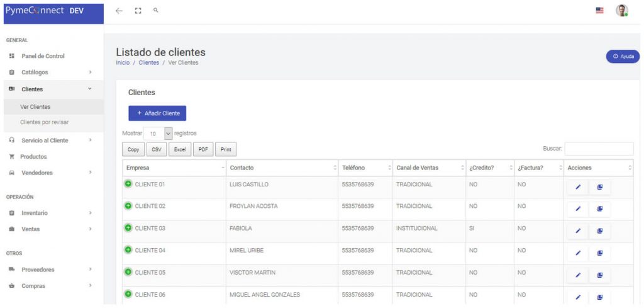The width and height of the screenshot is (644, 308).
Task: Edit CLIENTE 01 with the pencil icon
Action: tap(578, 187)
